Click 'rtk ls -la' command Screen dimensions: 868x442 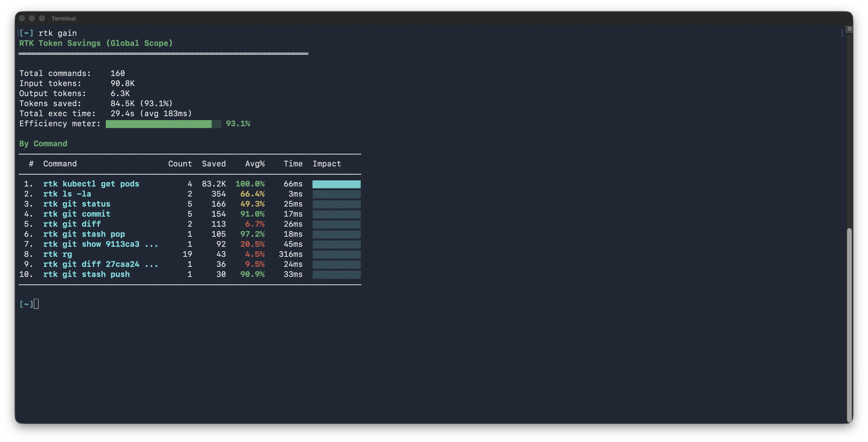pyautogui.click(x=67, y=194)
